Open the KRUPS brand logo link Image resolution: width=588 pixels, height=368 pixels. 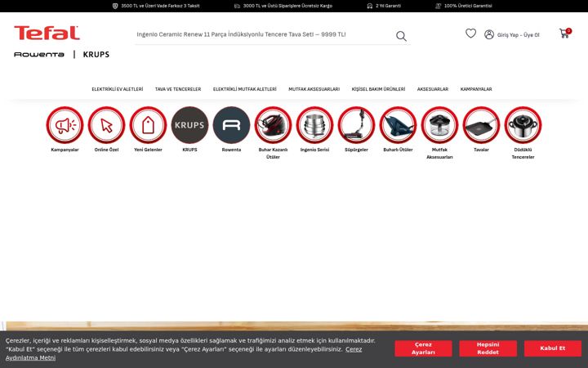click(96, 55)
